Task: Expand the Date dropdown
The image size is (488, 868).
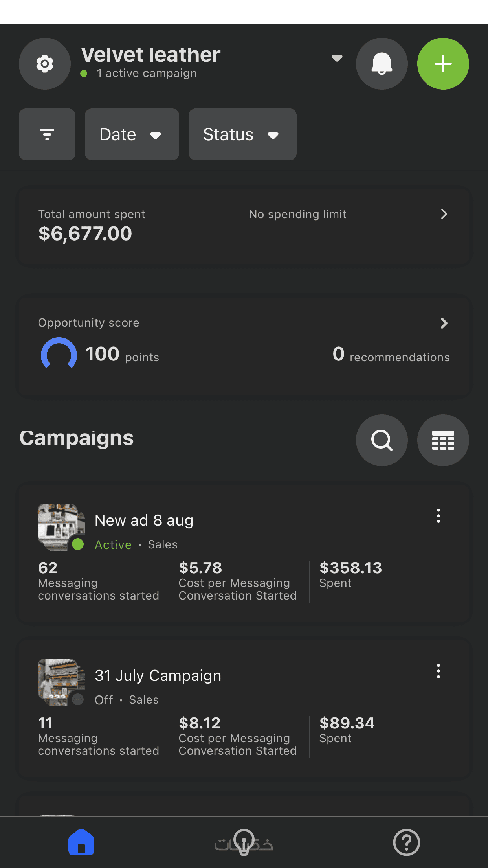Action: (132, 134)
